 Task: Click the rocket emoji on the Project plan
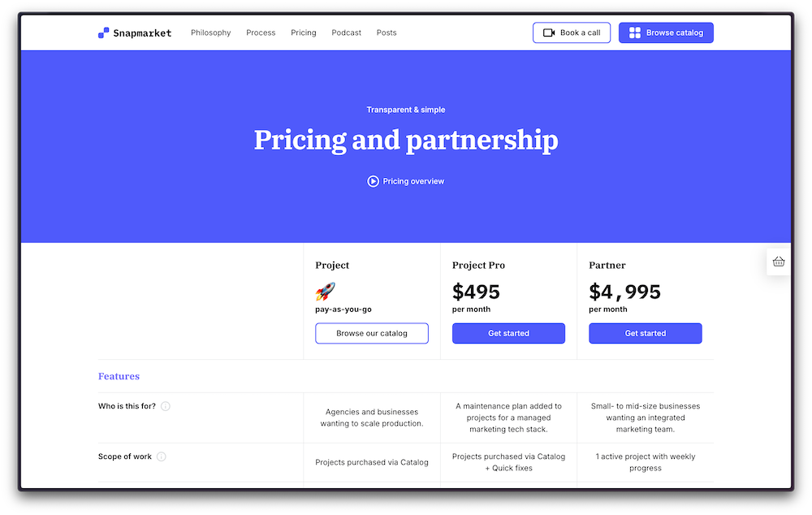[324, 292]
